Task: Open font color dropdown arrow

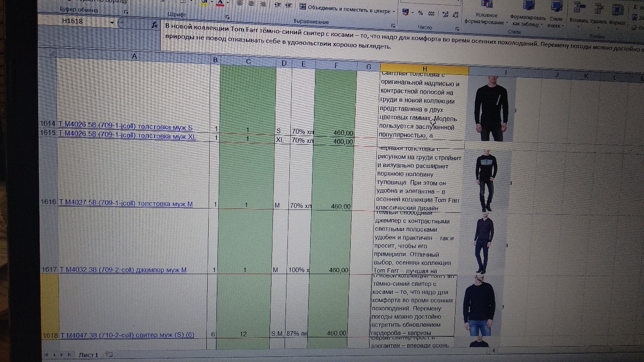Action: coord(228,2)
